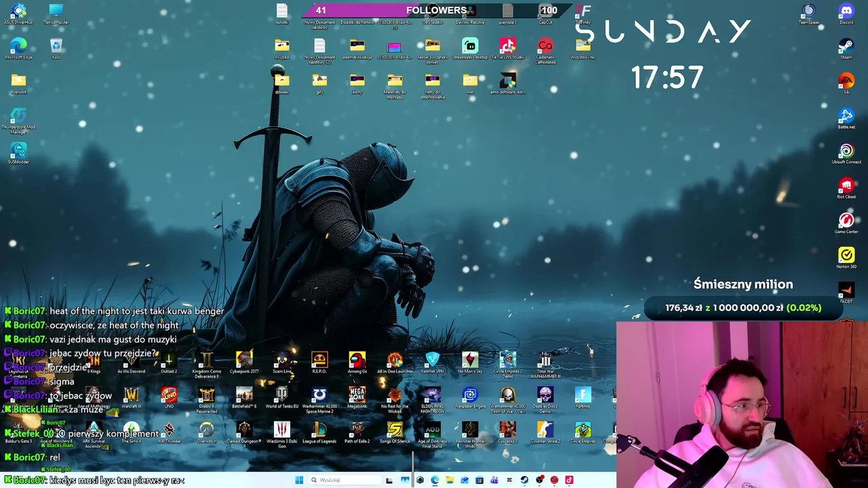
Task: Launch the Riot Client shortcut
Action: pos(846,188)
